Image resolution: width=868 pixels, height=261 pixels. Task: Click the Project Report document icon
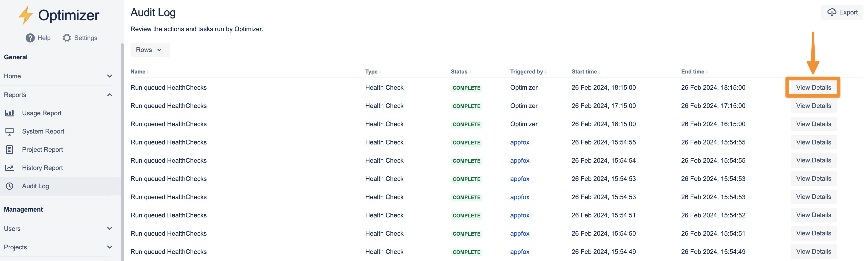[9, 150]
